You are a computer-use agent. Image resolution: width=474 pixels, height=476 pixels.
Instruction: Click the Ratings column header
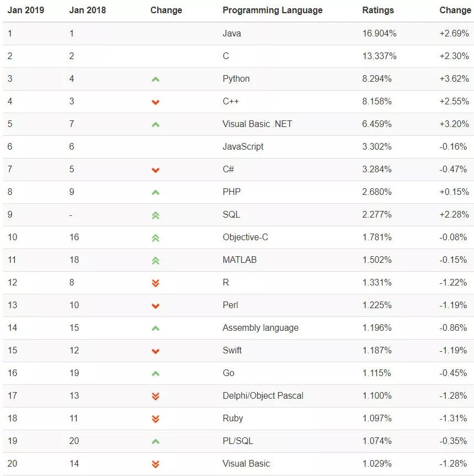pyautogui.click(x=378, y=10)
